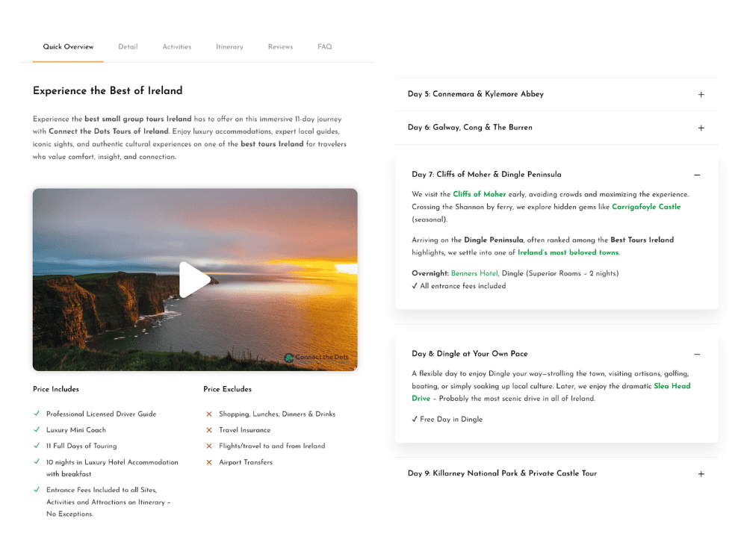Screen dimensions: 747x560
Task: Click Professional Licensed Driver Guide text
Action: point(101,414)
